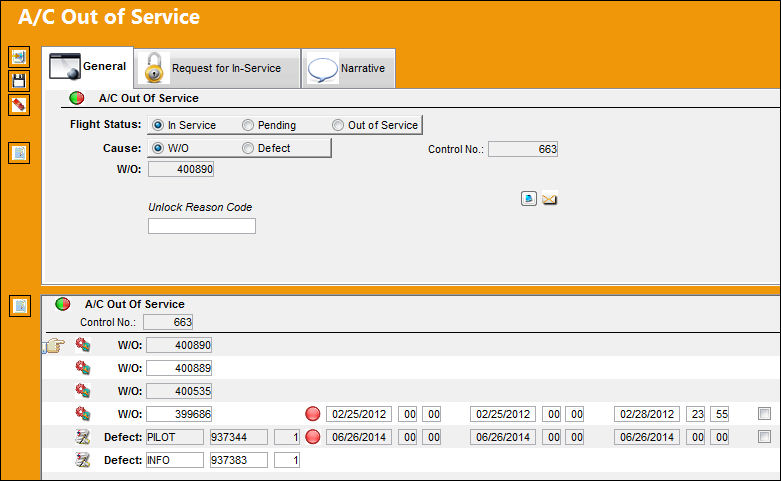Click the W/O 399686 number field

[x=179, y=414]
